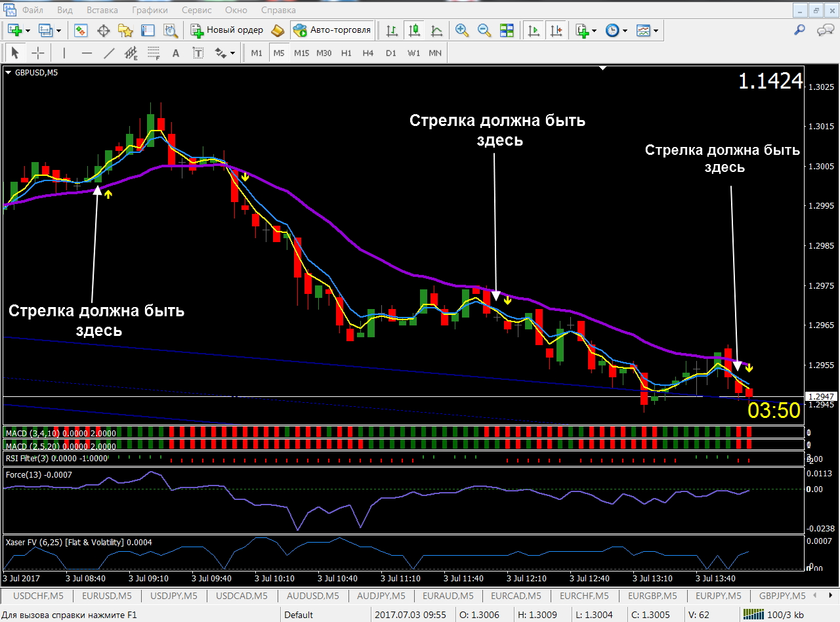Open the Terminal panel icon
Image resolution: width=840 pixels, height=622 pixels.
coord(148,30)
